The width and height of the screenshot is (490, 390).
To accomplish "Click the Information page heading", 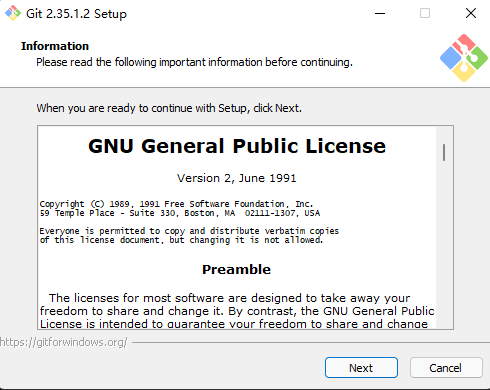I will pyautogui.click(x=55, y=46).
